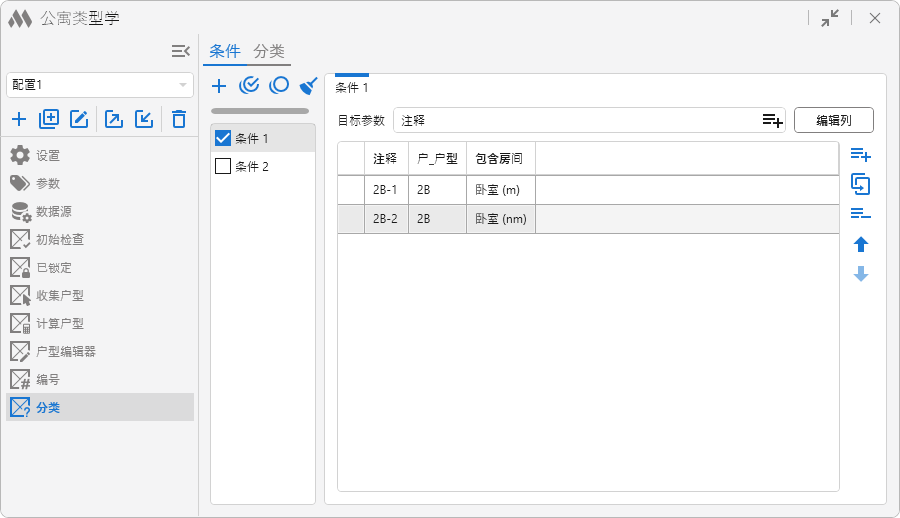
Task: Add a table row with right-side icon
Action: (860, 155)
